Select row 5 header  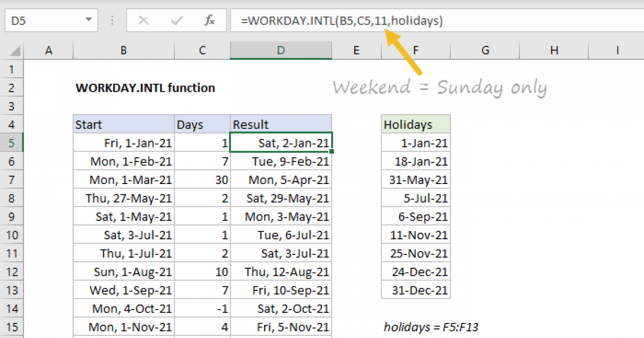(12, 143)
